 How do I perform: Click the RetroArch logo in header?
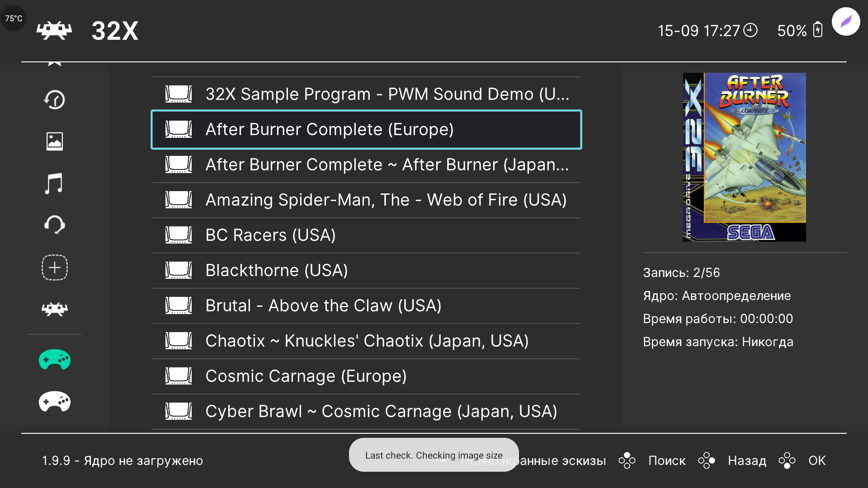tap(54, 31)
